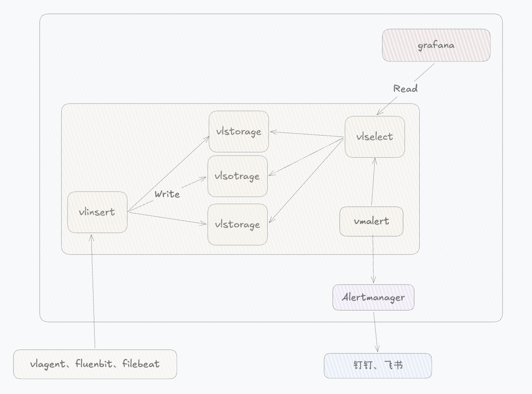
Task: Click the vlagent, fluenbit, filebeat box
Action: pyautogui.click(x=95, y=364)
